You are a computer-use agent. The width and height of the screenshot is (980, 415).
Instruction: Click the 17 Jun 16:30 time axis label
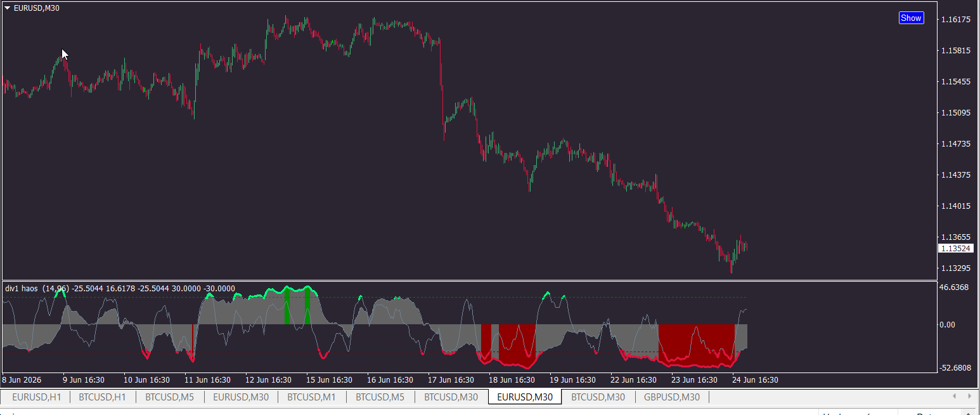tap(451, 380)
